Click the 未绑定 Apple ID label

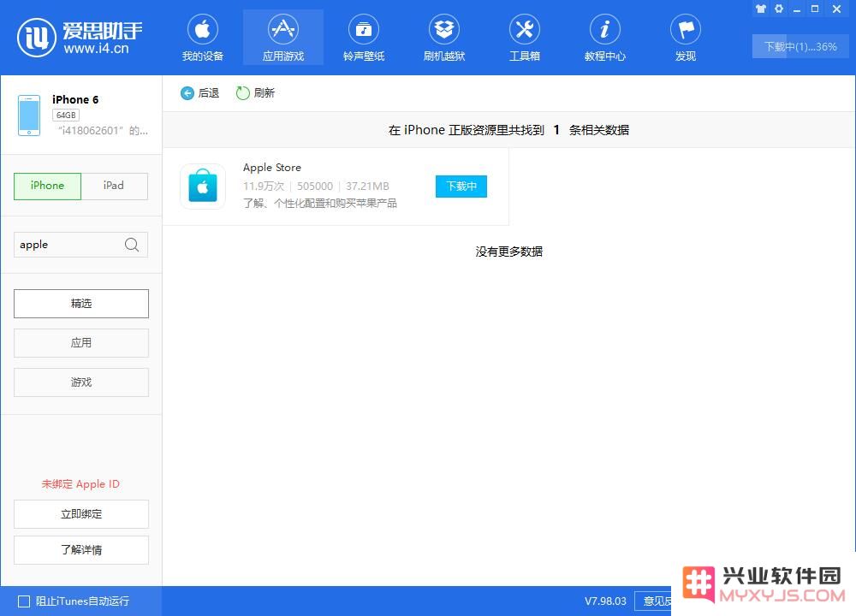(x=80, y=484)
